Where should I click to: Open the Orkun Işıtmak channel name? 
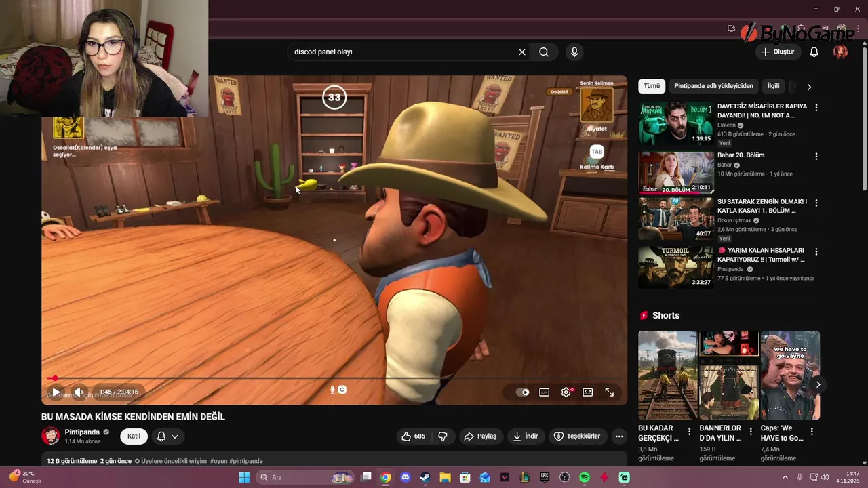coord(734,220)
